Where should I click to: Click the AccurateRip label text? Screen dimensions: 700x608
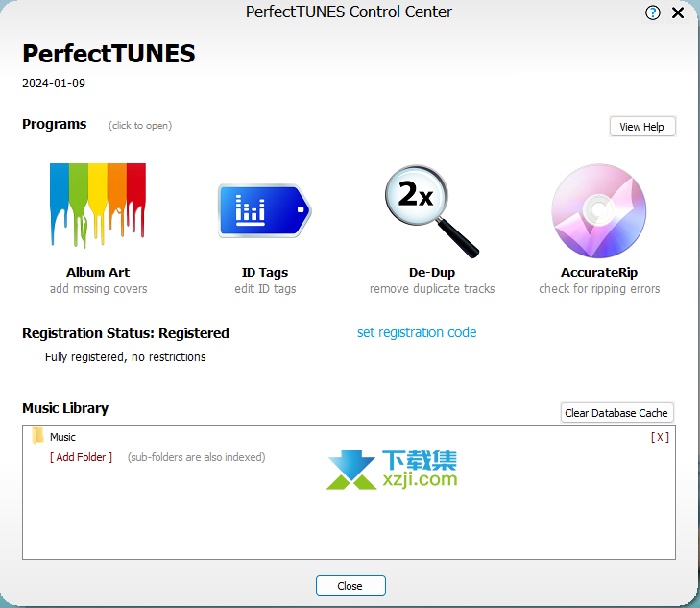point(599,273)
